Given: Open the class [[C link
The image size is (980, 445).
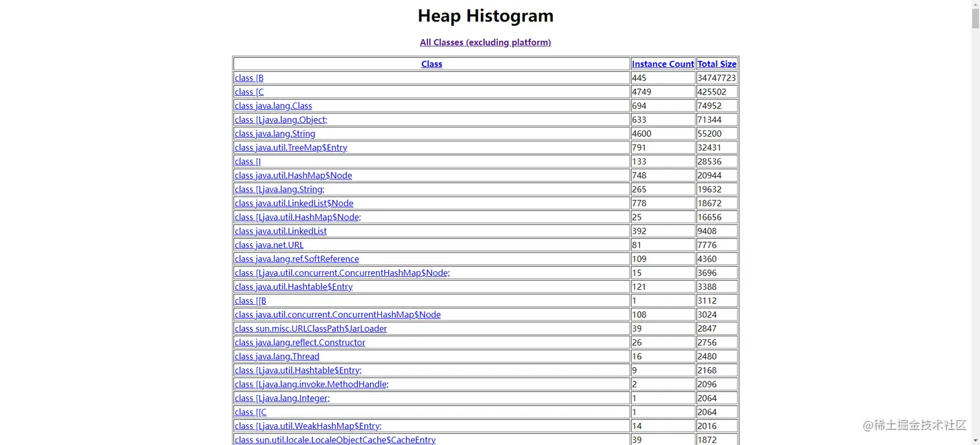Looking at the screenshot, I should (x=250, y=413).
